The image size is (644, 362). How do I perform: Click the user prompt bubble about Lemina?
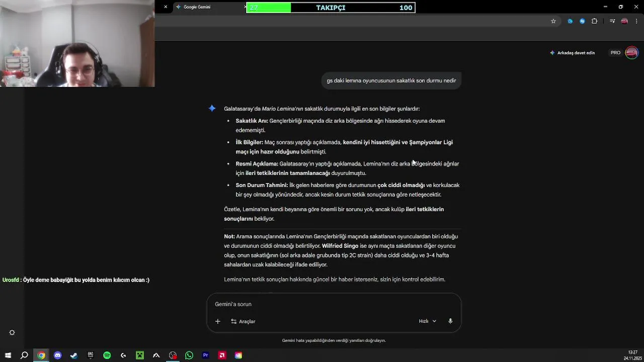(391, 80)
